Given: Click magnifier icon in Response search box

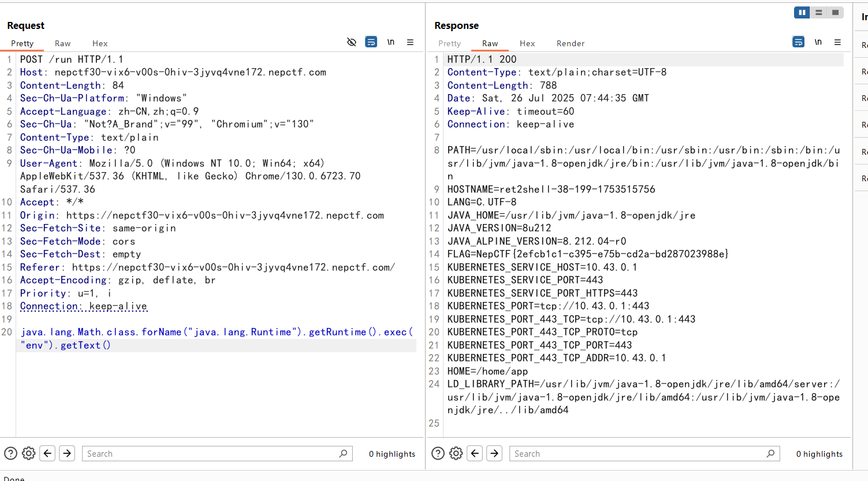Looking at the screenshot, I should pos(770,453).
